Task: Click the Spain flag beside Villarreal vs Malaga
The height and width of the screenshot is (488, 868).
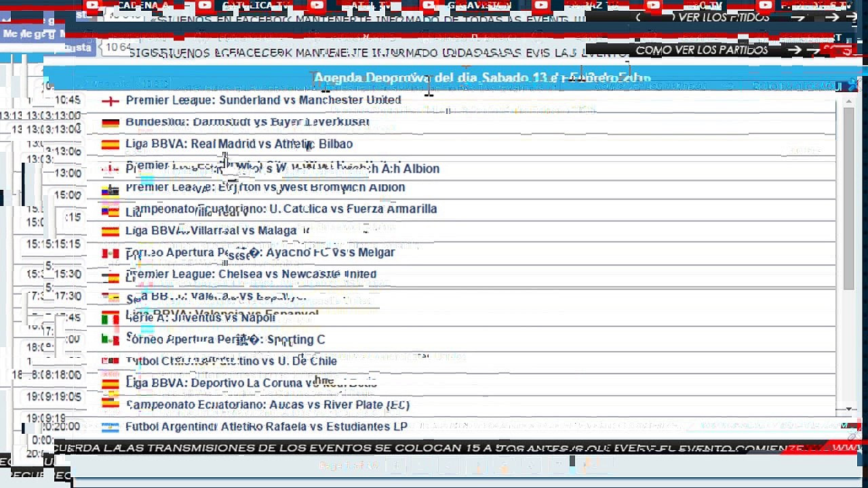Action: (110, 231)
